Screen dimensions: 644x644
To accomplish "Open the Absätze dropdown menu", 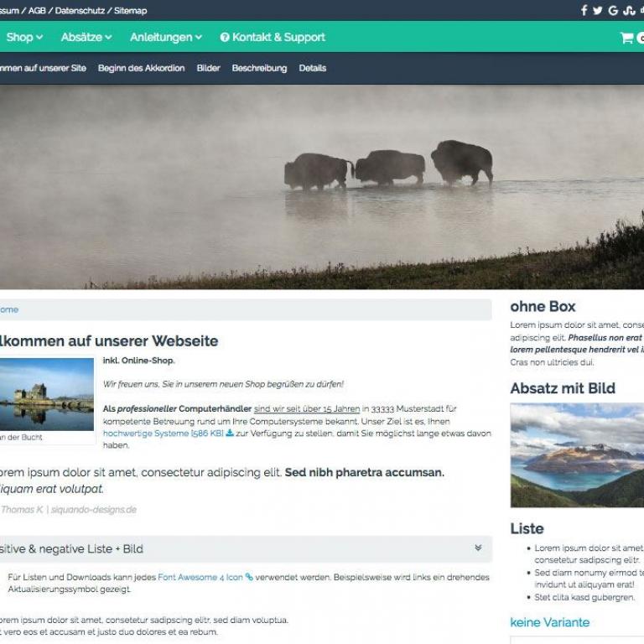I will tap(86, 38).
